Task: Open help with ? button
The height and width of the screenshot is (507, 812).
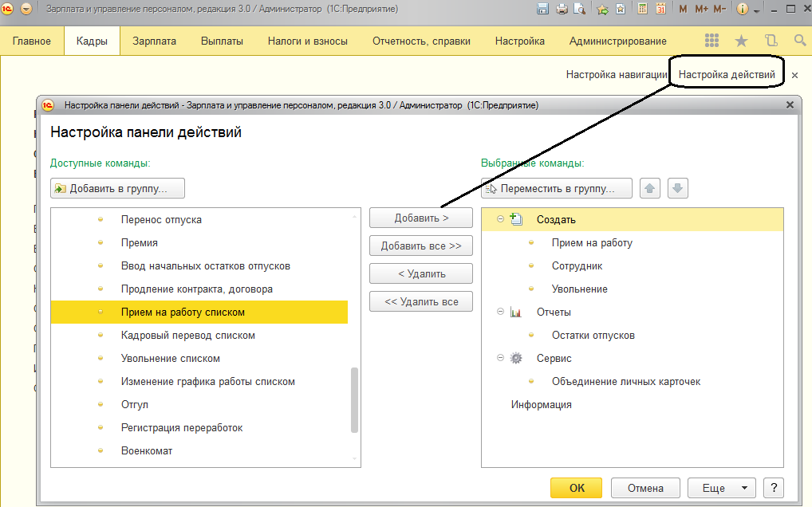Action: [x=774, y=488]
